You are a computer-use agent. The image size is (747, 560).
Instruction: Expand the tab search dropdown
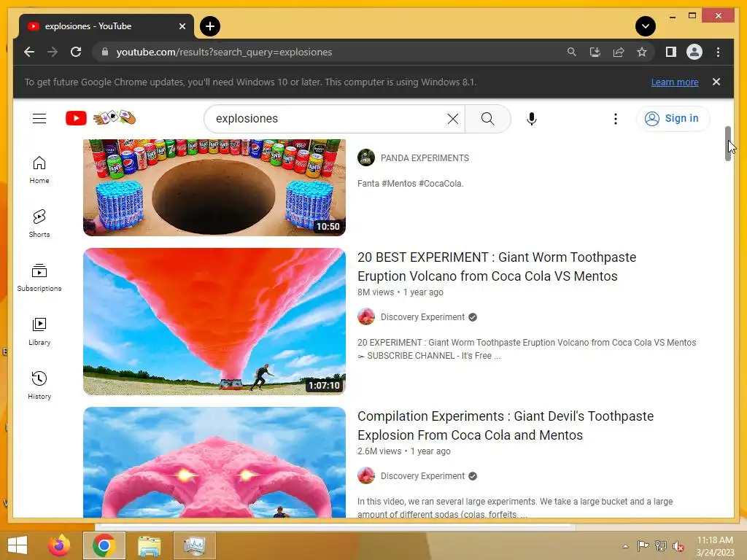646,26
